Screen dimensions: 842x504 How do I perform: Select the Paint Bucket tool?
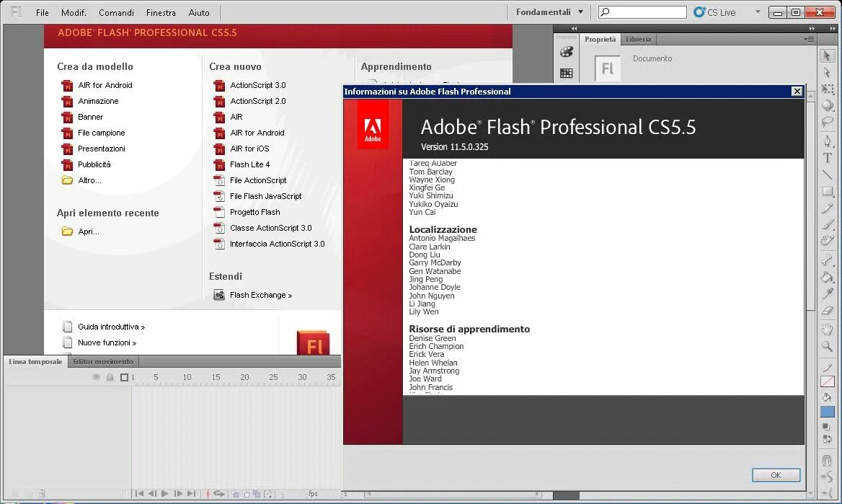click(828, 277)
